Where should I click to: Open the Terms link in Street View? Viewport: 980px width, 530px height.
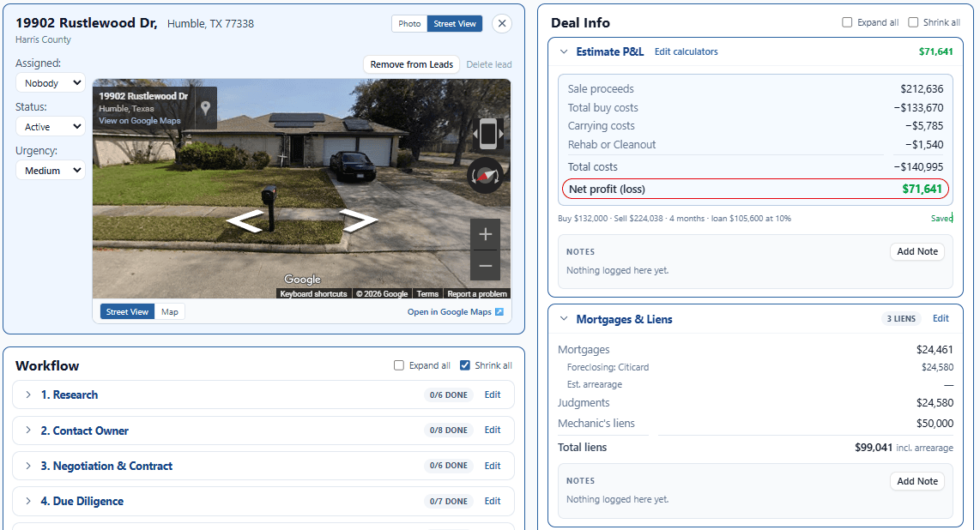tap(427, 294)
